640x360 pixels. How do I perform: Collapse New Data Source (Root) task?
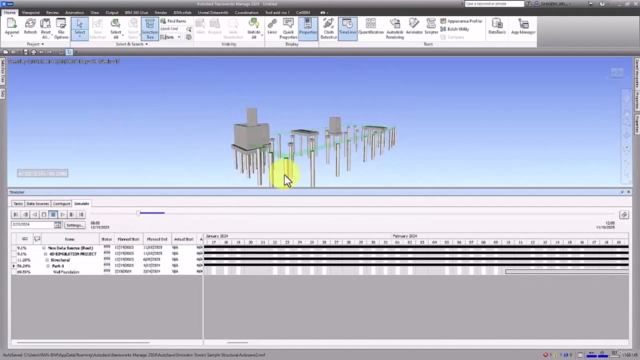click(44, 248)
